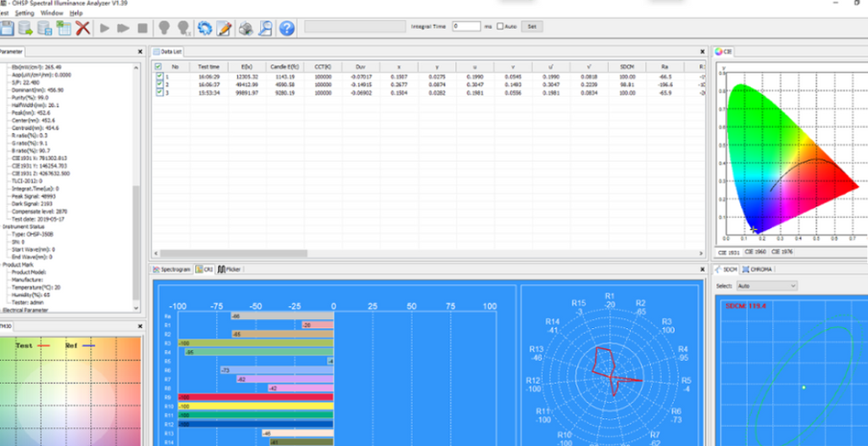Click the database export arrow icon
868x446 pixels.
[x=25, y=28]
